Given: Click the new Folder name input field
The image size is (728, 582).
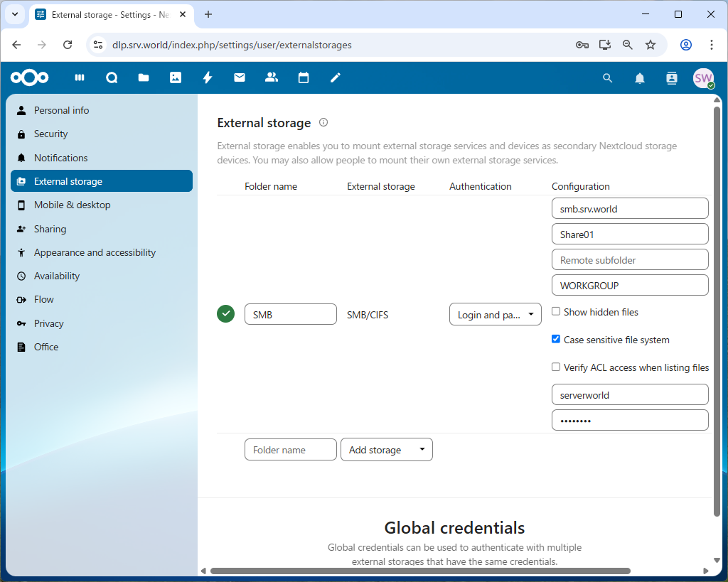Looking at the screenshot, I should 290,450.
